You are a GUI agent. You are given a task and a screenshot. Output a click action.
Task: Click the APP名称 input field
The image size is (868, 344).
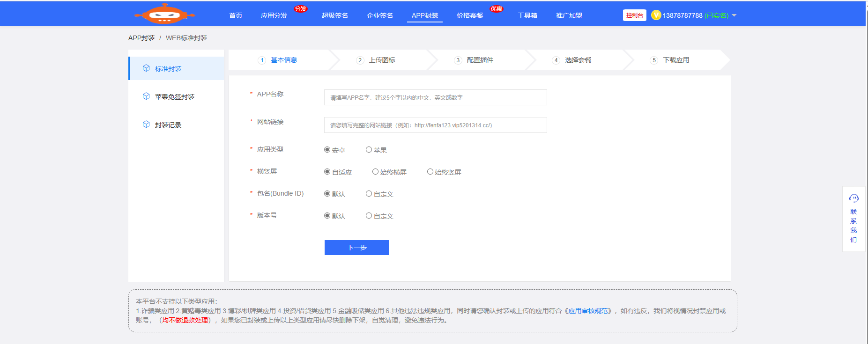pyautogui.click(x=435, y=97)
